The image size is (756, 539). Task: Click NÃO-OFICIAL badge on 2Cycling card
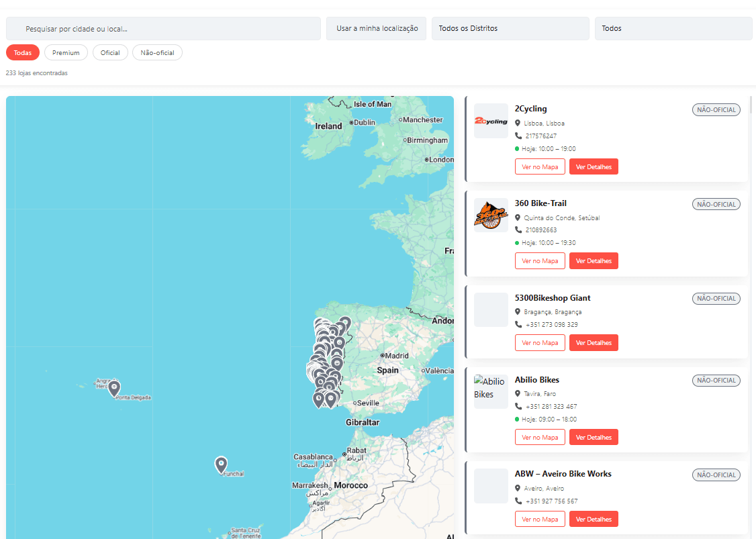click(716, 110)
